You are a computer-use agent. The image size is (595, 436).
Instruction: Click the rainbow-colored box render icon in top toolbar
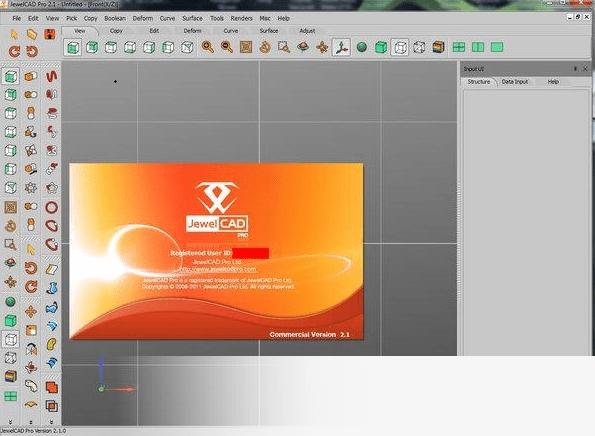(x=438, y=47)
